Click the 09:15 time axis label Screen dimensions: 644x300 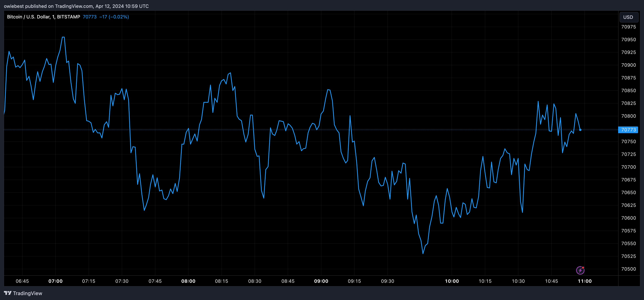point(354,281)
